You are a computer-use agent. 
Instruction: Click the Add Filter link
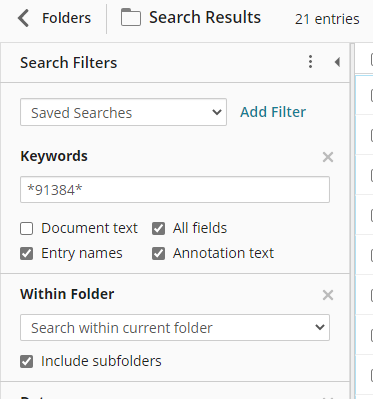[x=273, y=112]
